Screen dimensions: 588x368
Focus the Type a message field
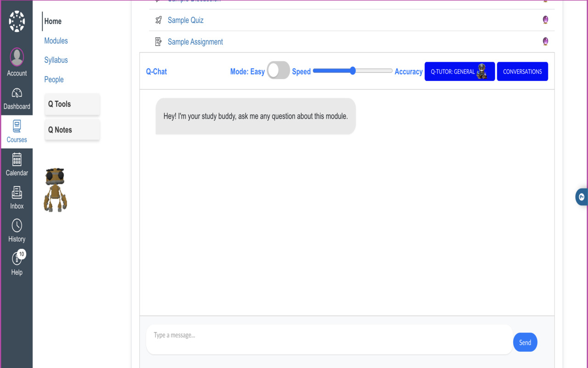(329, 339)
